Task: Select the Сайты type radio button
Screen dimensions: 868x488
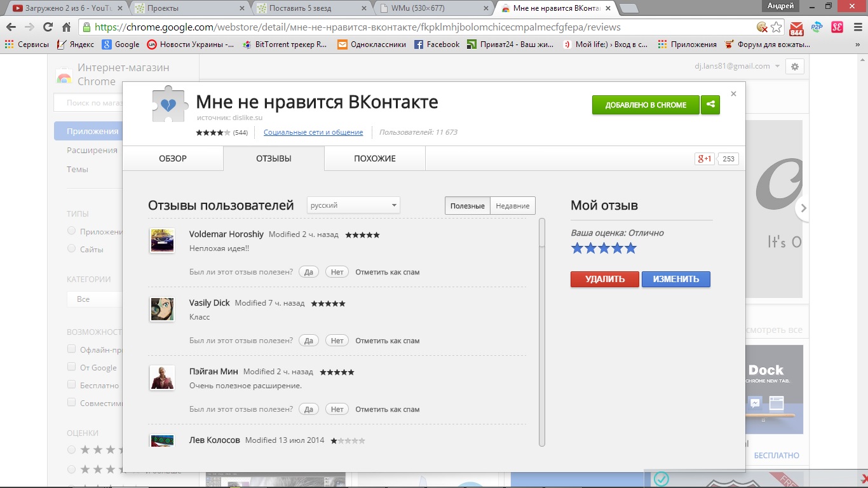Action: pyautogui.click(x=72, y=249)
